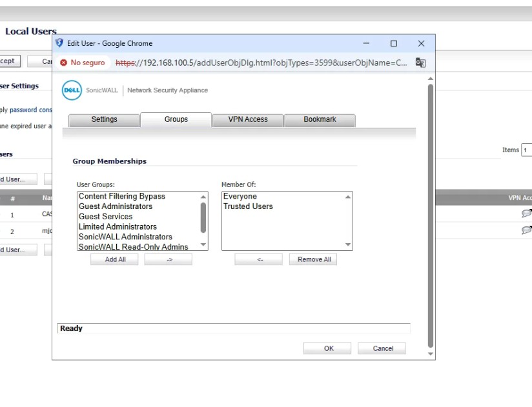Select 'Guest Administrators' in User Groups list

116,206
